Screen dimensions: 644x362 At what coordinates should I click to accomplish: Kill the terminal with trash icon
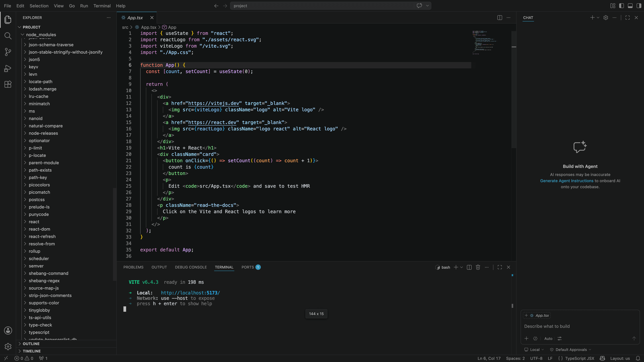point(478,267)
